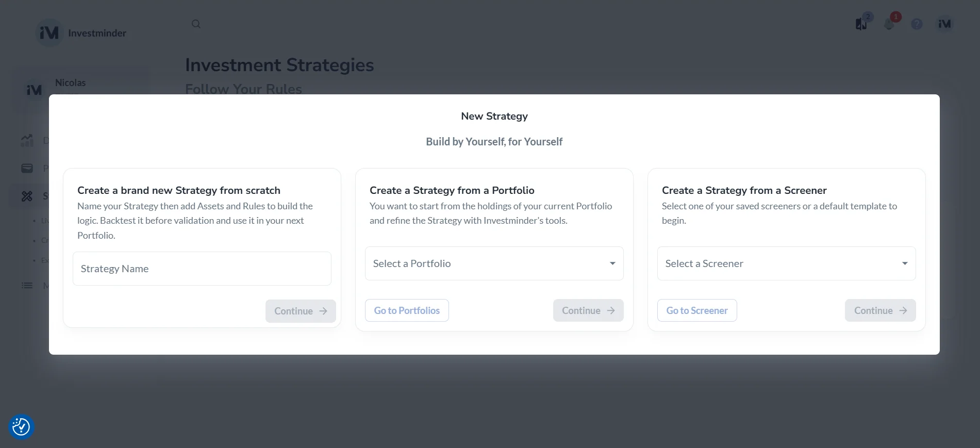Click the Investminder logo icon top left
This screenshot has height=448, width=980.
(49, 32)
